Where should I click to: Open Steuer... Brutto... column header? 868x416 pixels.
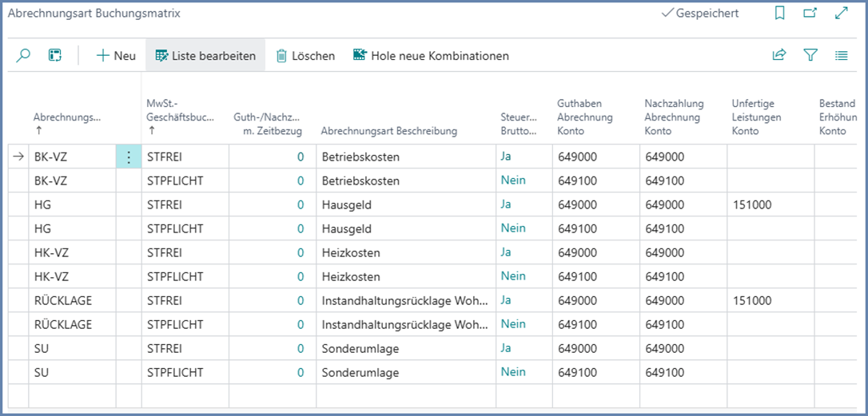[x=519, y=124]
